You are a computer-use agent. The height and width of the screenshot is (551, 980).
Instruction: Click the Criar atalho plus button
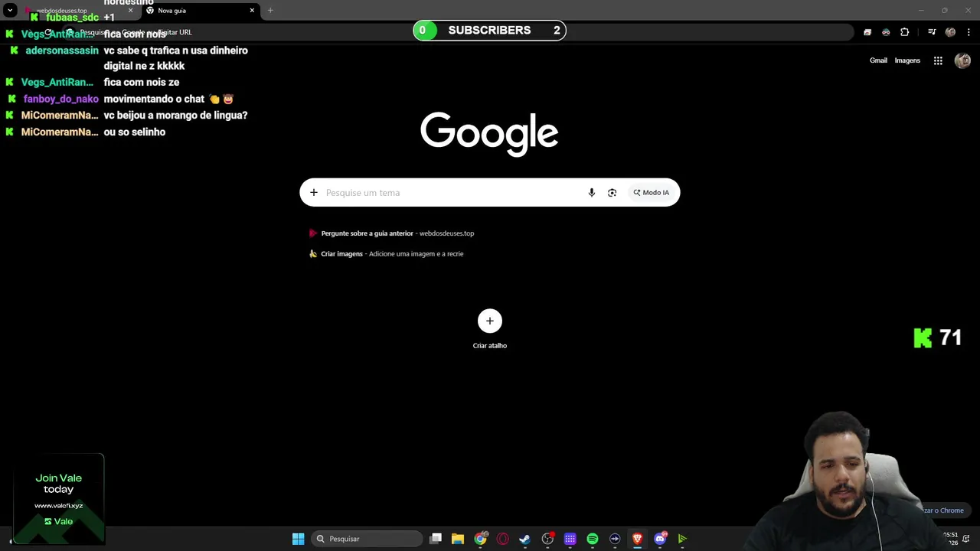(x=490, y=321)
